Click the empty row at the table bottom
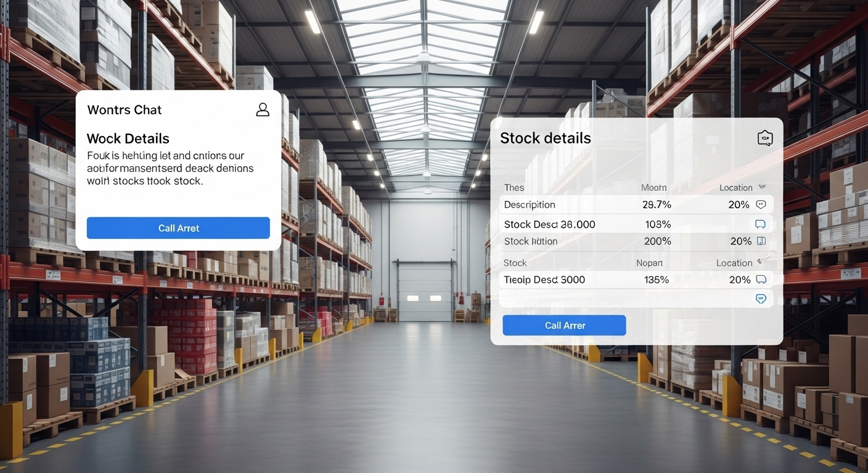This screenshot has width=868, height=473. (636, 299)
